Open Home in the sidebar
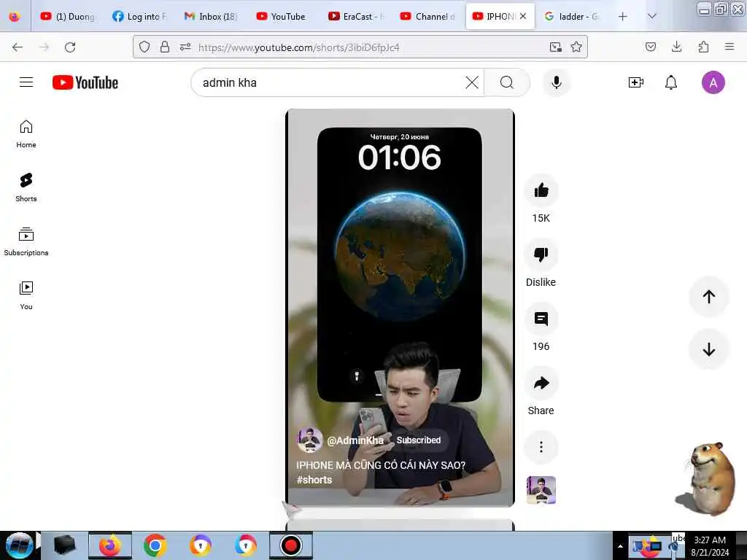Image resolution: width=747 pixels, height=560 pixels. click(26, 134)
